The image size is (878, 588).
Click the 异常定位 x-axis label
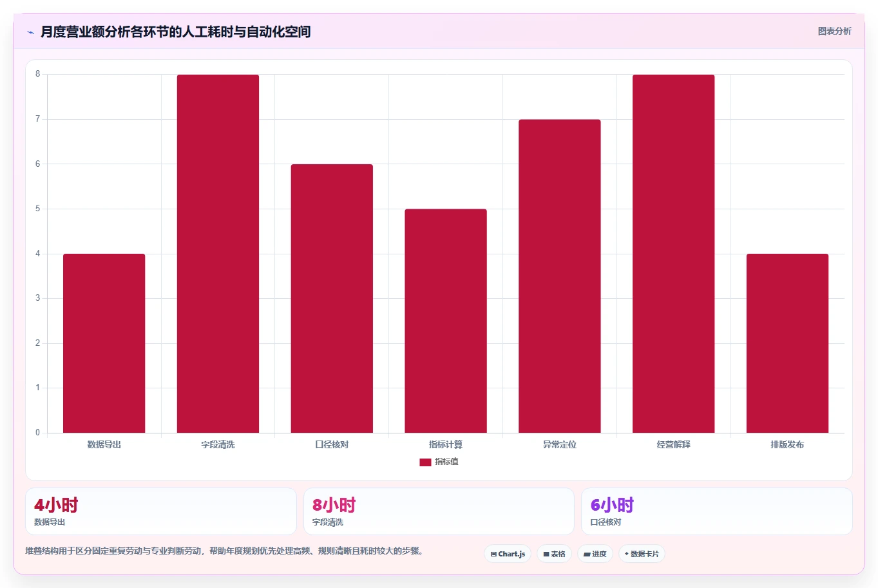point(560,444)
